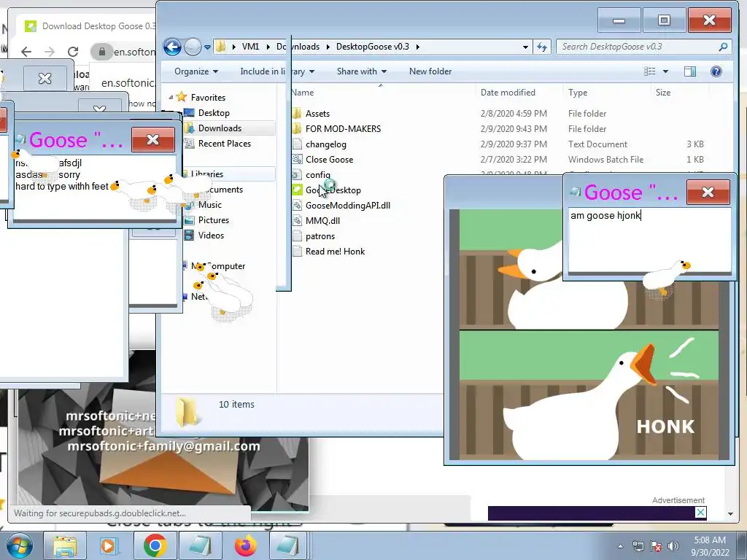Open the Share with menu
This screenshot has height=560, width=747.
361,71
